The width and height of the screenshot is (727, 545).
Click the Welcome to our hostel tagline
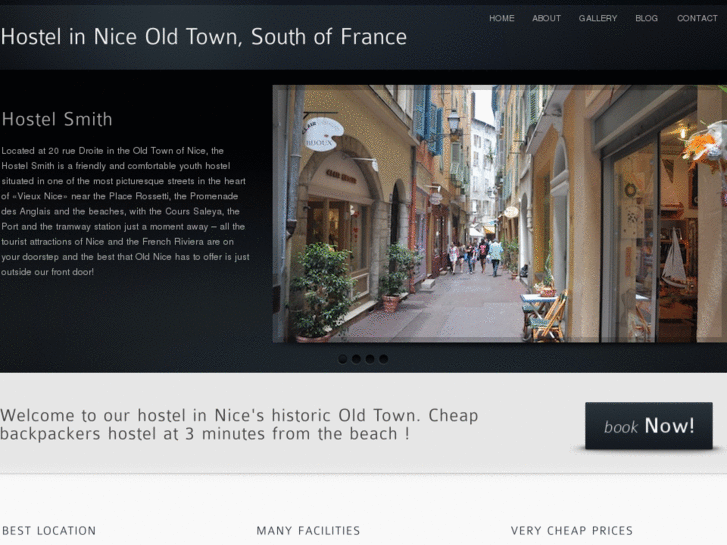click(239, 424)
